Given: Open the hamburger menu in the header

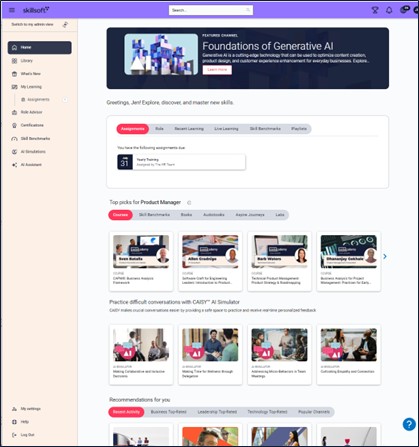Looking at the screenshot, I should point(12,10).
